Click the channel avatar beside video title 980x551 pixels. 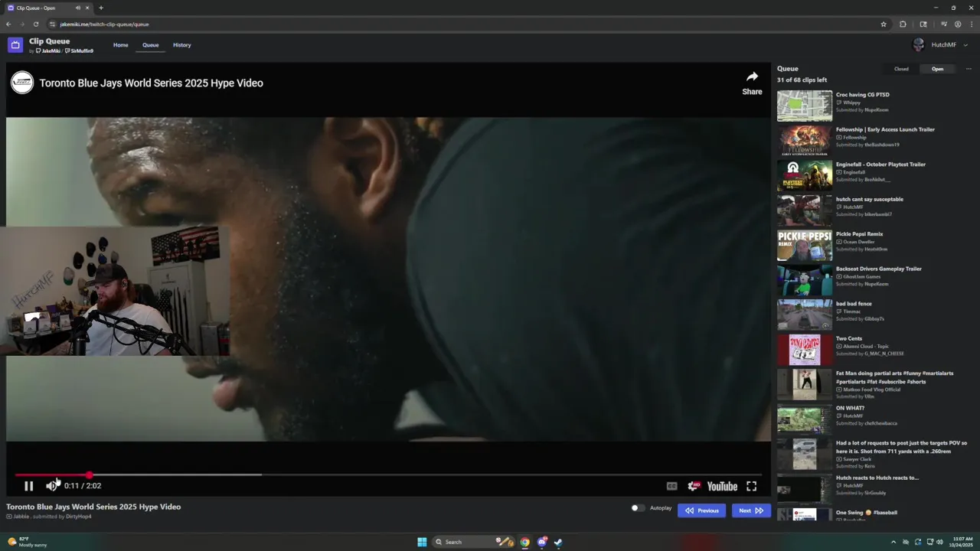coord(22,83)
